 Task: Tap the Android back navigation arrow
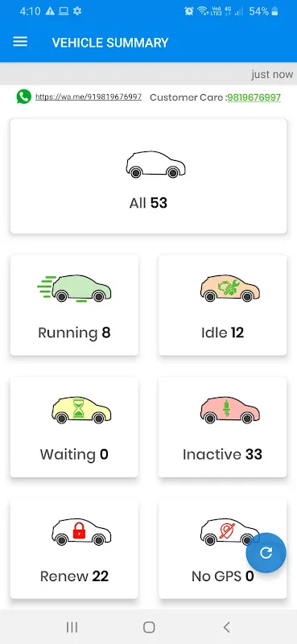(x=226, y=627)
